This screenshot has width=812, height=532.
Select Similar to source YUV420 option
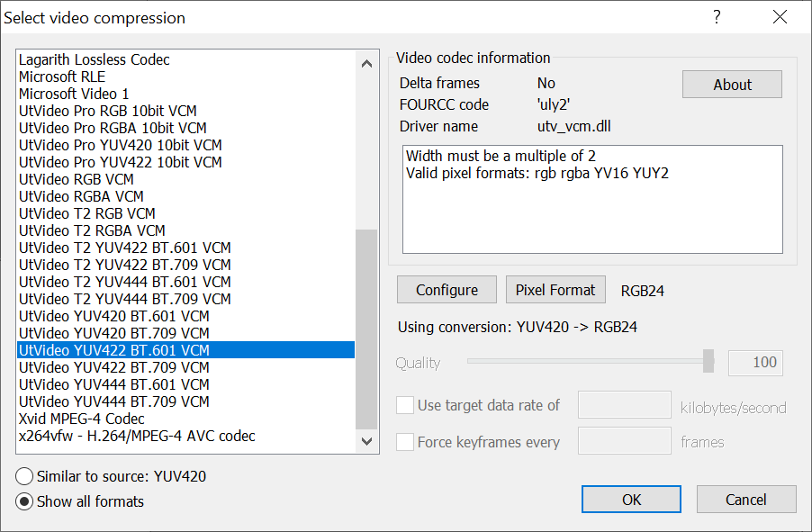(24, 476)
